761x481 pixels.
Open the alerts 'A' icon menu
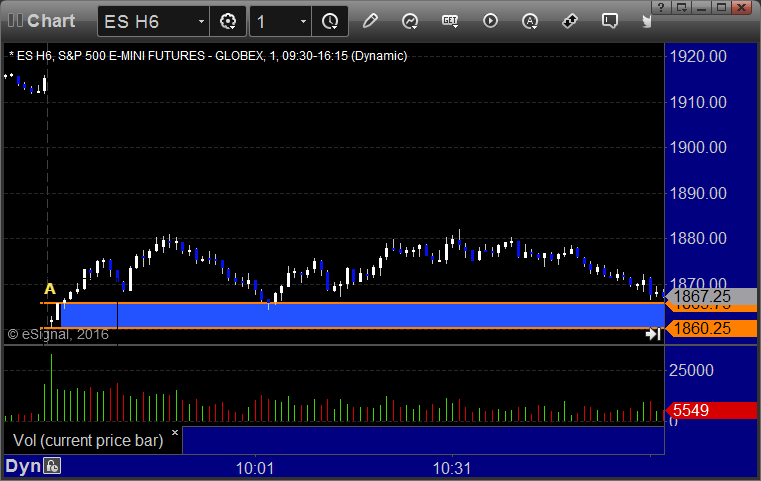tap(530, 21)
